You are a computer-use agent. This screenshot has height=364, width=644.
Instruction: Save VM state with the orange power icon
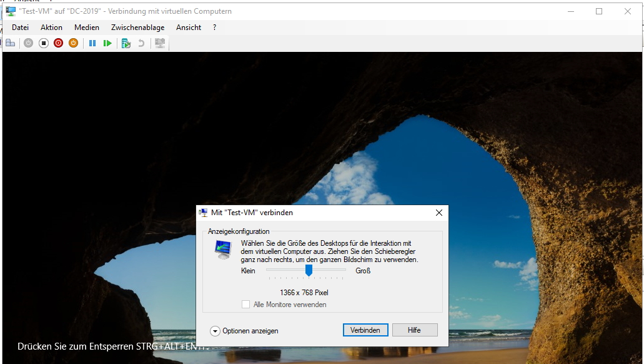(x=73, y=43)
